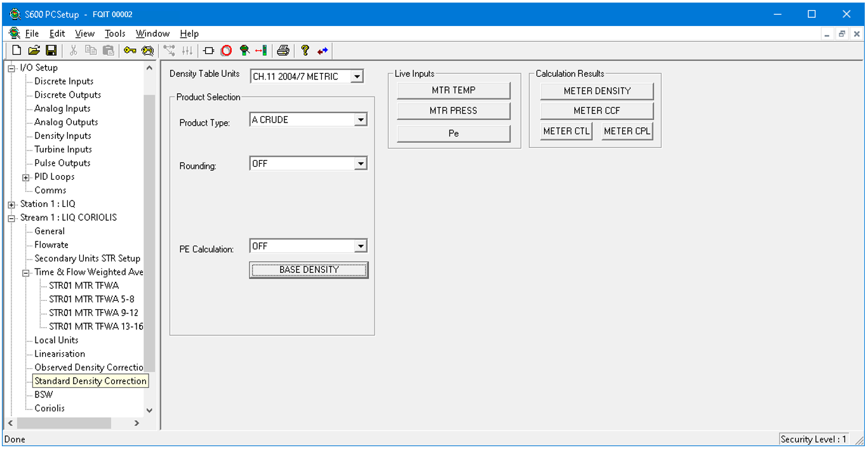
Task: Click the greyed-out slider controls icon
Action: click(187, 51)
